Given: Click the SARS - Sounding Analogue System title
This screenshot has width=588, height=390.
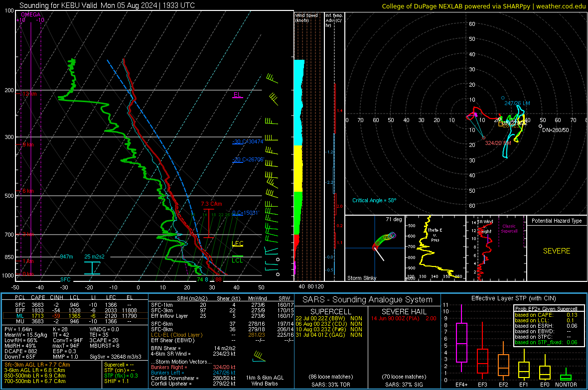Looking at the screenshot, I should [368, 300].
